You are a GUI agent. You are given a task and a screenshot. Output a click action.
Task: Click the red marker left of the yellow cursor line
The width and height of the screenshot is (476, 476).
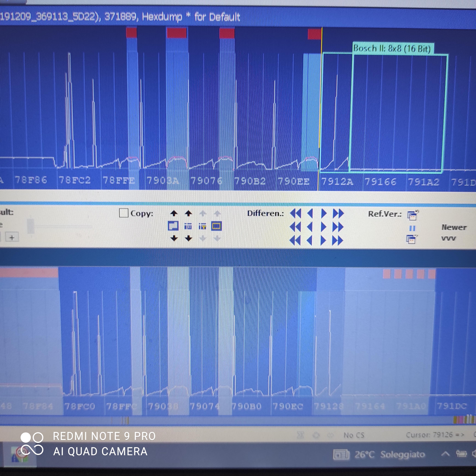point(315,34)
